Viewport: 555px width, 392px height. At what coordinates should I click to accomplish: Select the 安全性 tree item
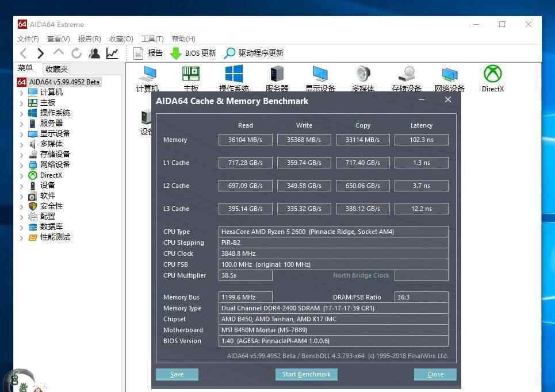click(51, 206)
